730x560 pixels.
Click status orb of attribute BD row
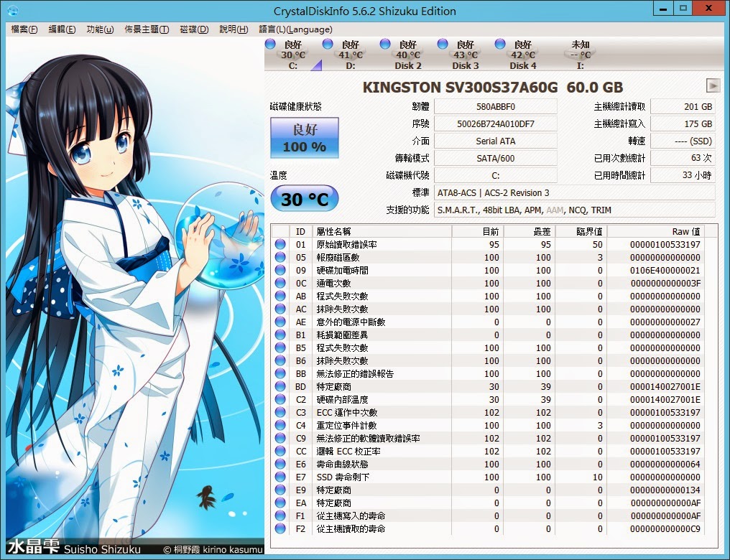[280, 386]
